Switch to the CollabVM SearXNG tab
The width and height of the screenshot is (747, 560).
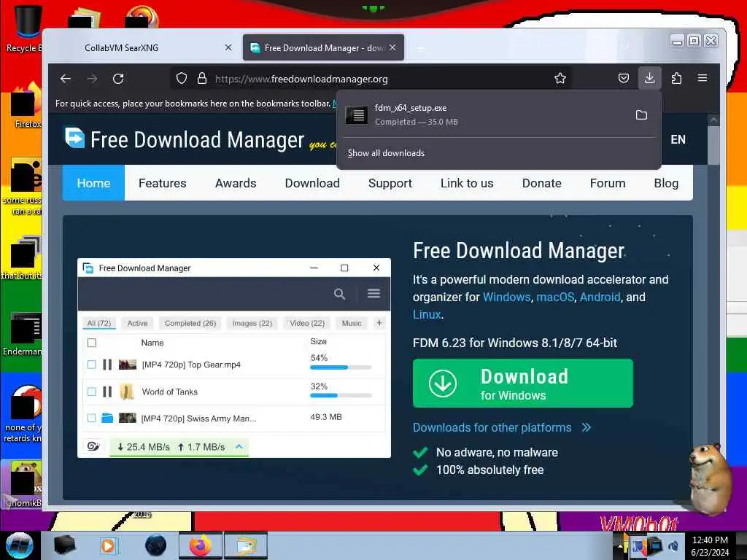(x=143, y=47)
